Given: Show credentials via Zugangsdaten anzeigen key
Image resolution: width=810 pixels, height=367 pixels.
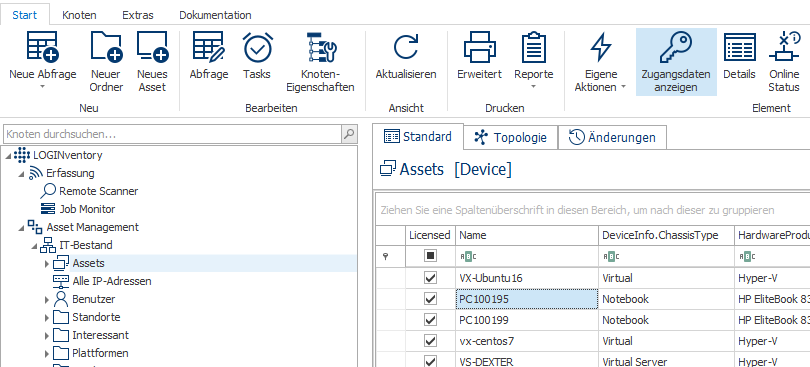Looking at the screenshot, I should point(676,47).
